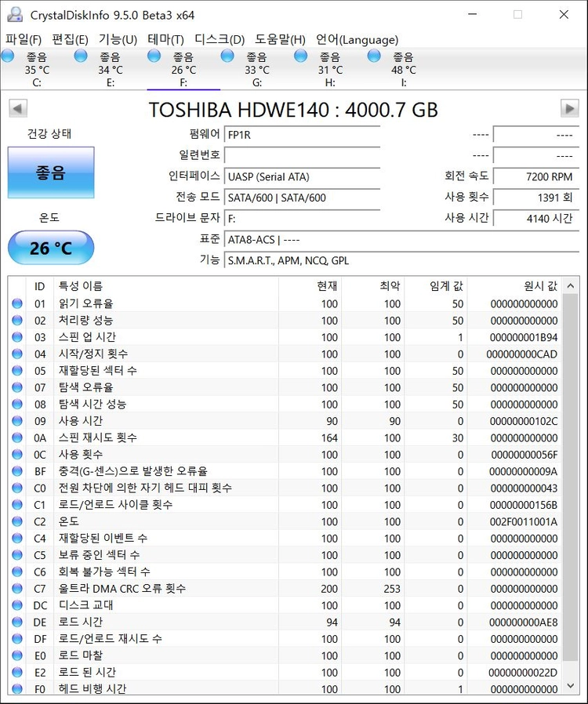Click status icon of C4 재할당된 이벤트 수

pos(17,539)
